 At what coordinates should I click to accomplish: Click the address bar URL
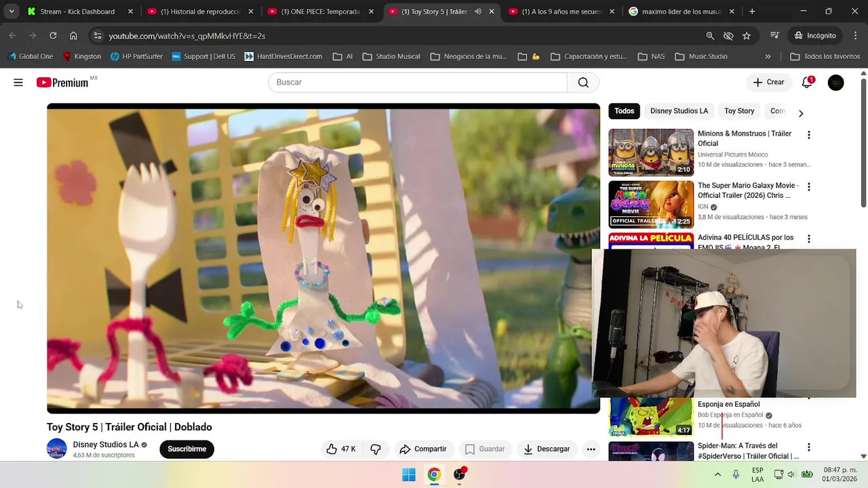point(187,35)
